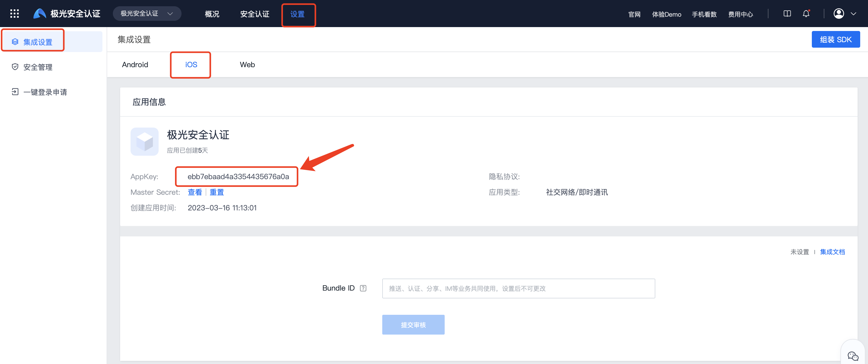Switch to the 概况 top menu
The image size is (868, 364).
point(212,14)
